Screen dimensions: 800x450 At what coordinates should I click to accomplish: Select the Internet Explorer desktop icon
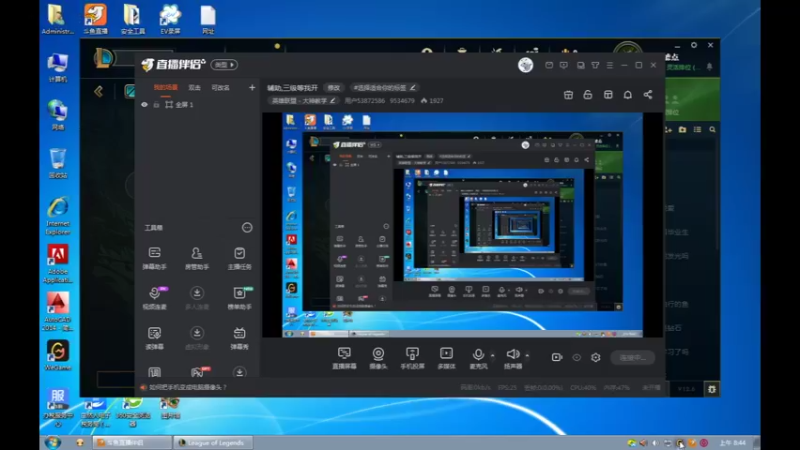point(58,216)
